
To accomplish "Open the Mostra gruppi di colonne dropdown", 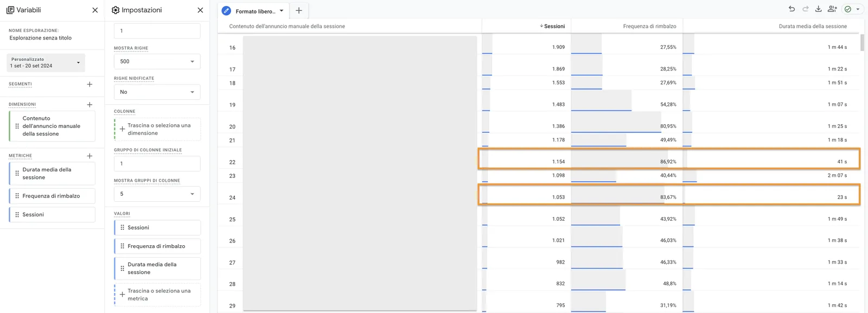I will click(157, 194).
